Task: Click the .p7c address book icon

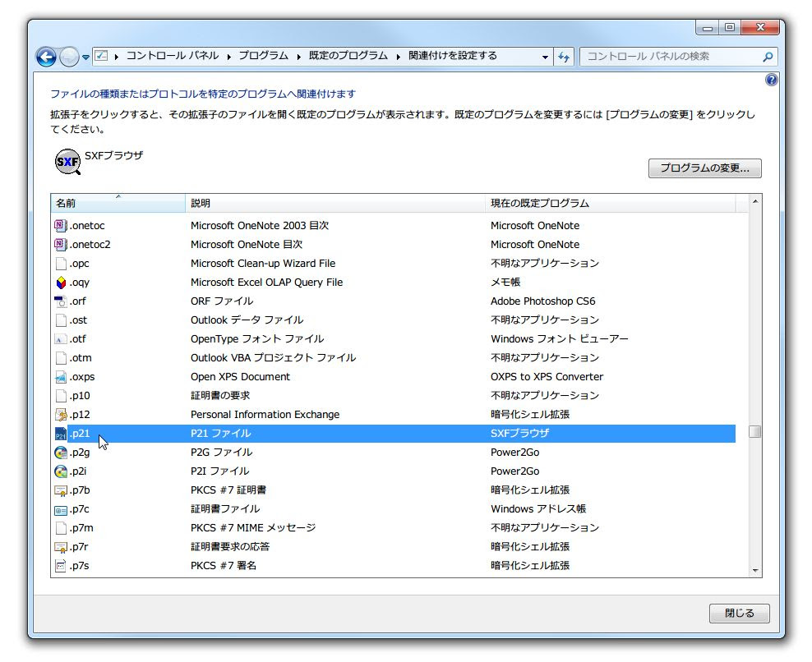Action: [61, 509]
